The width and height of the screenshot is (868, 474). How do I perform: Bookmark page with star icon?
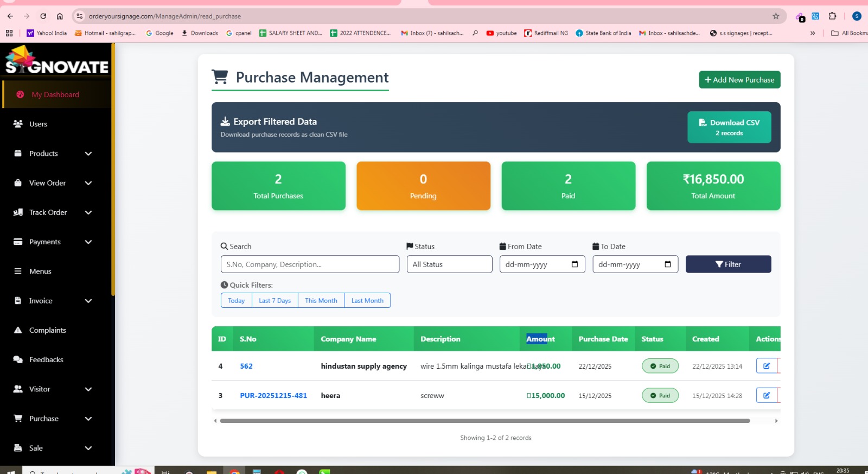(x=776, y=16)
